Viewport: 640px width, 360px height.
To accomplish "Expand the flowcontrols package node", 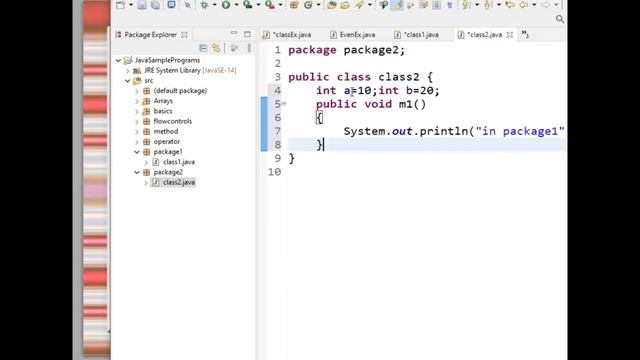I will click(x=137, y=122).
